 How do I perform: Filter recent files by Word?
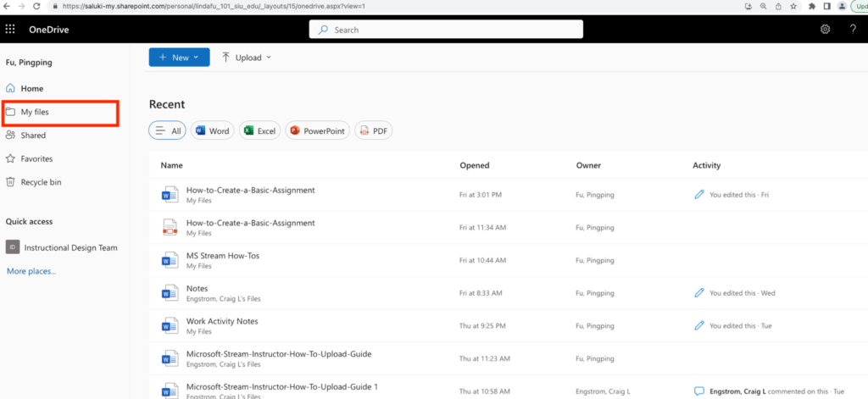click(x=213, y=131)
